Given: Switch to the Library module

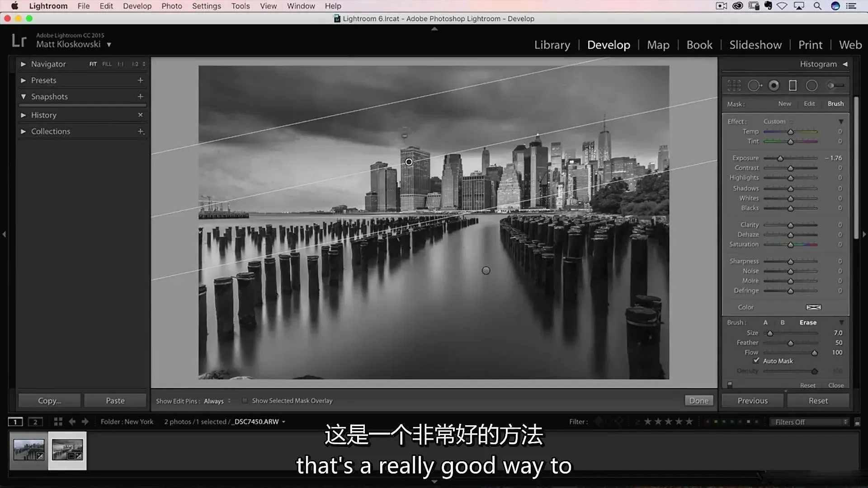Looking at the screenshot, I should coord(552,45).
